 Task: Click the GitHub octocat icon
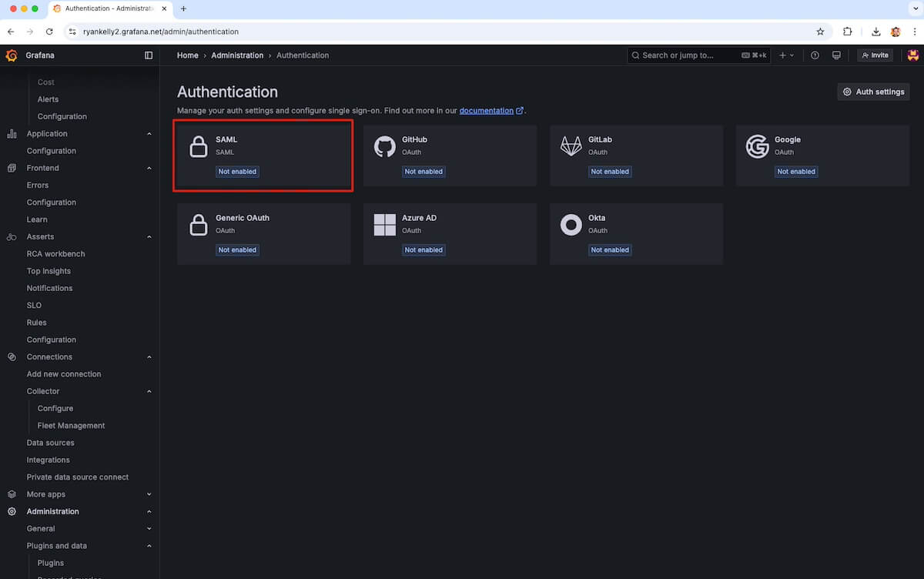point(385,146)
